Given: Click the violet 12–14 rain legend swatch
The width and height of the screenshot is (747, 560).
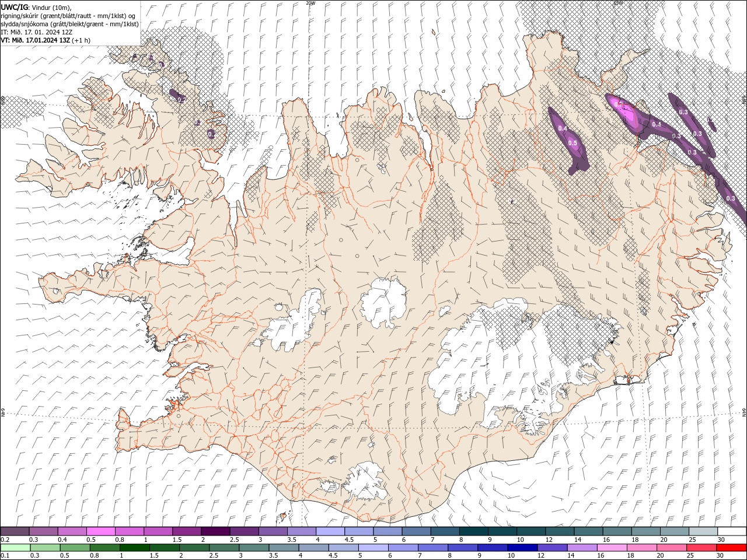Looking at the screenshot, I should pos(551,548).
